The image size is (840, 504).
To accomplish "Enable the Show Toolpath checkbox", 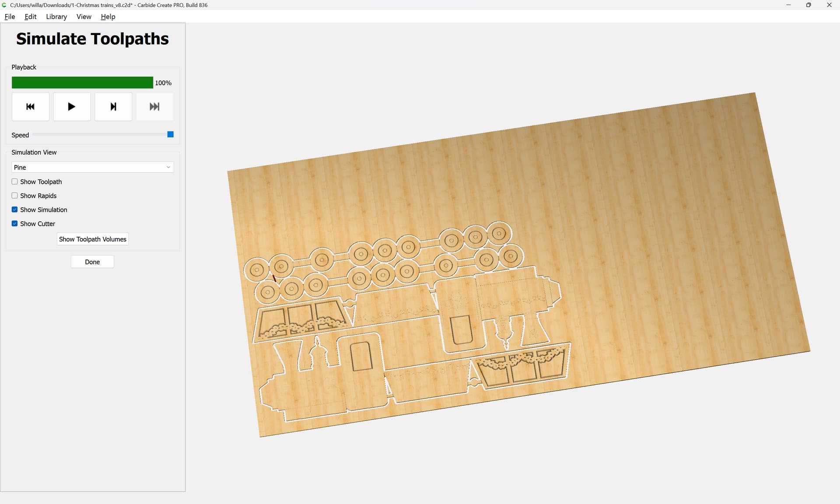I will 15,182.
